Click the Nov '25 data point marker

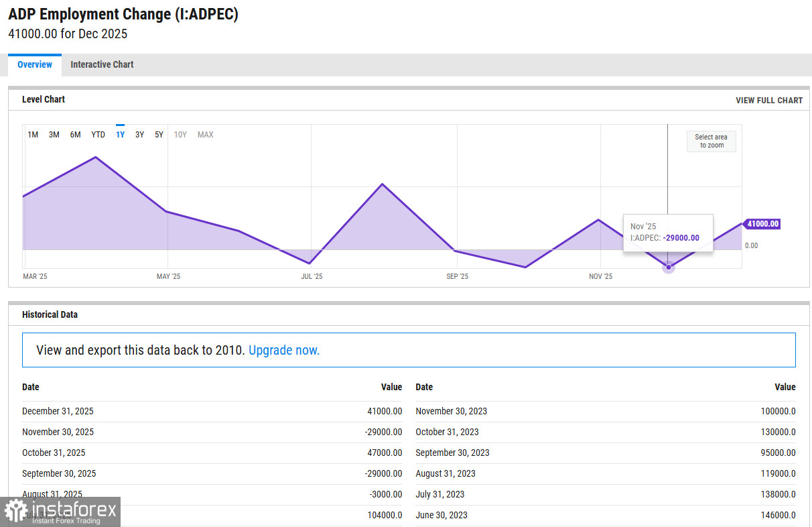coord(668,267)
